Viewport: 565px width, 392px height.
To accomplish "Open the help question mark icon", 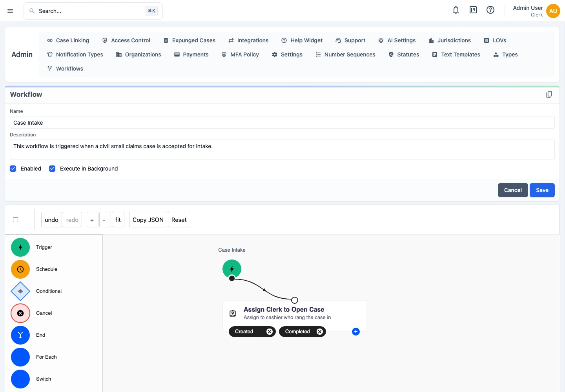I will point(490,10).
